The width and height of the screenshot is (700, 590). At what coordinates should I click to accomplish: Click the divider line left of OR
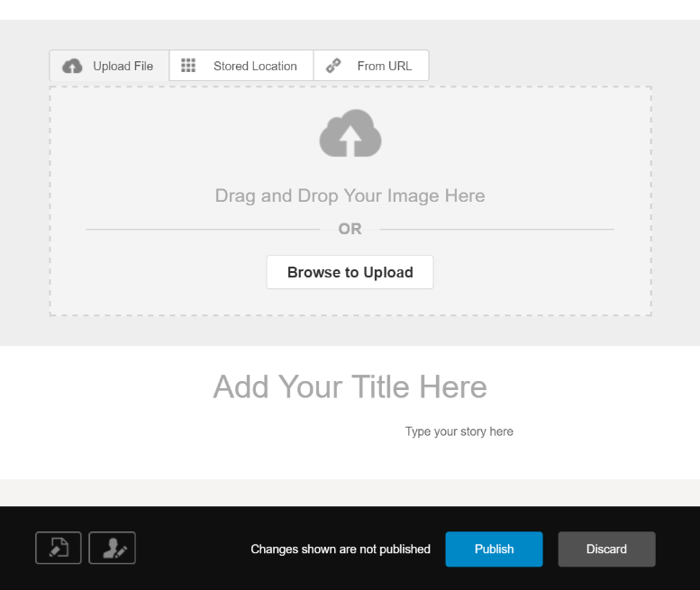tap(203, 229)
